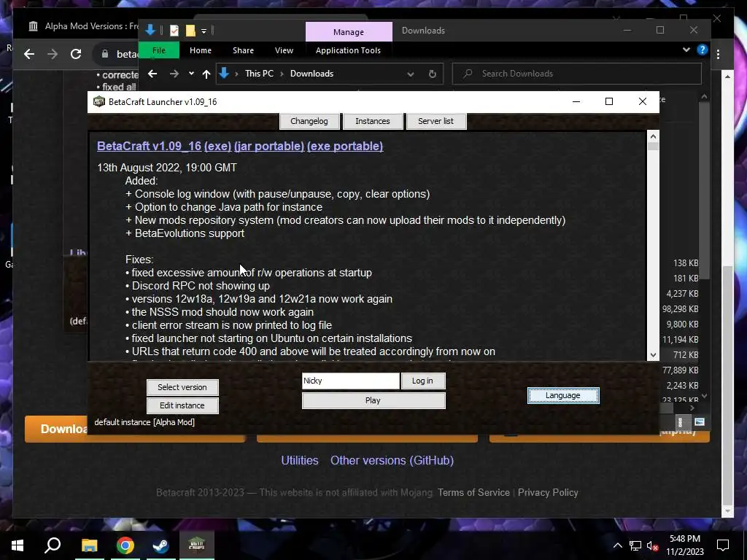The image size is (747, 560).
Task: Open Google Chrome from the taskbar
Action: [x=125, y=545]
